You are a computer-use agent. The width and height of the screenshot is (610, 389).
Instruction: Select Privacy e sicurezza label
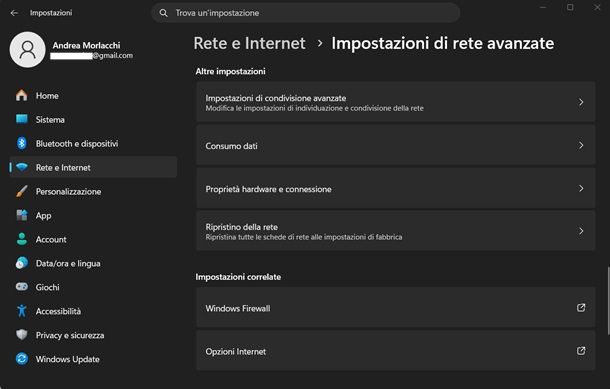[70, 335]
